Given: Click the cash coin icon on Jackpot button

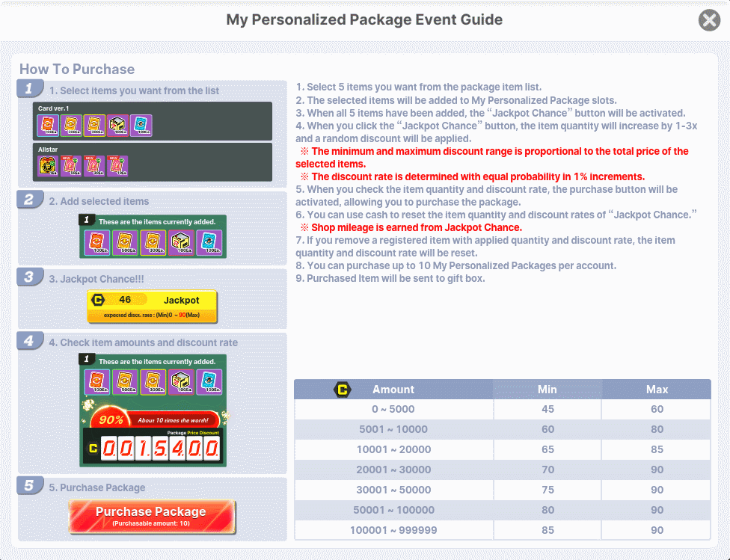Looking at the screenshot, I should coord(98,300).
